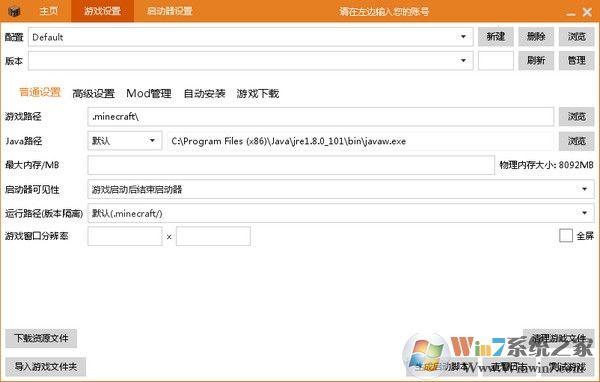Click the 导入游戏文件夹 button
The image size is (600, 382).
(x=46, y=367)
